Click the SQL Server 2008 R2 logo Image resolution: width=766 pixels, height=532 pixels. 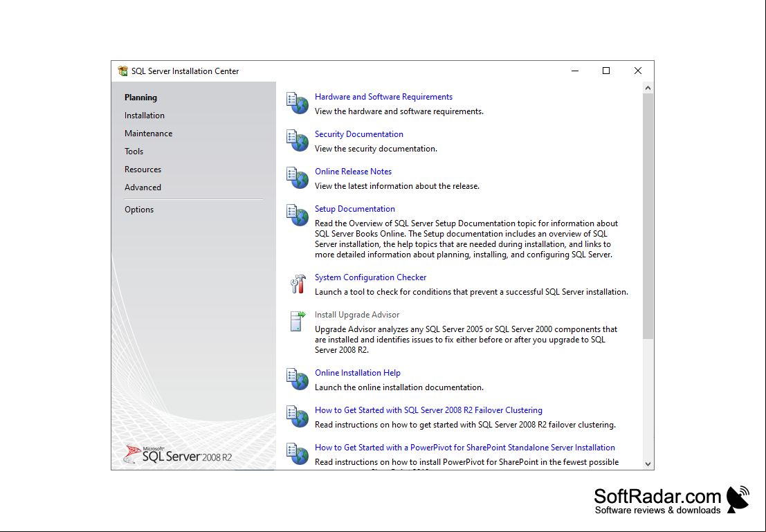(178, 455)
